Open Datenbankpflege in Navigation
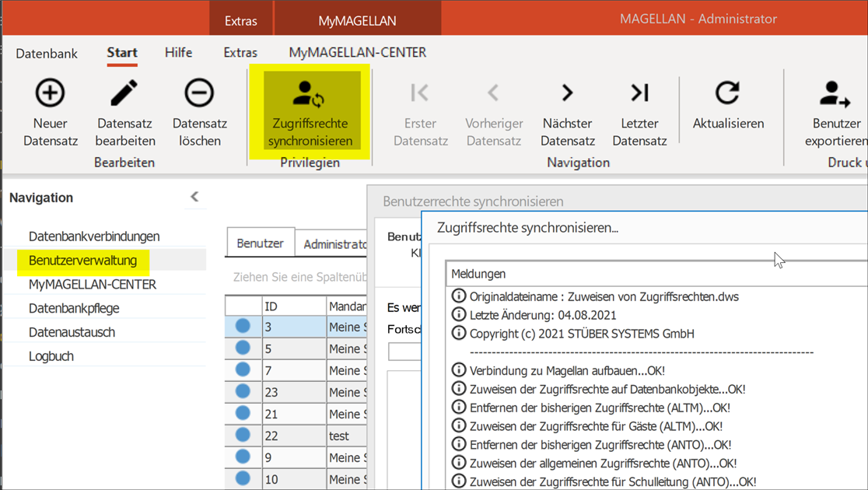This screenshot has width=868, height=490. (x=74, y=309)
